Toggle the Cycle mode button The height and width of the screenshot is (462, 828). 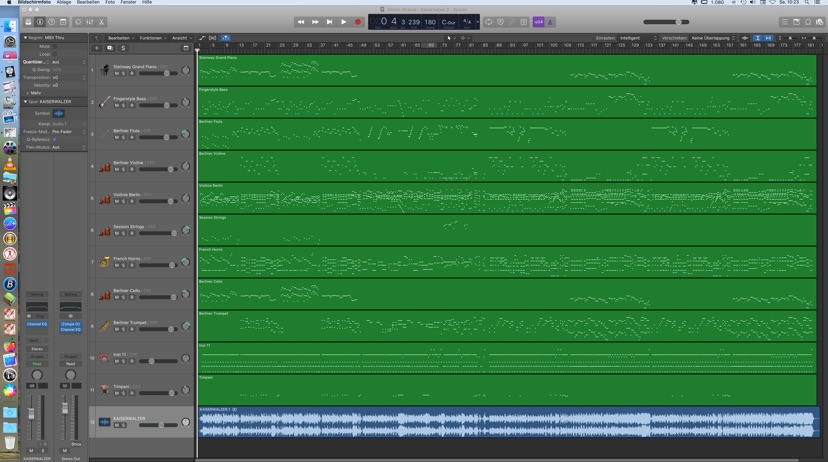pos(489,22)
